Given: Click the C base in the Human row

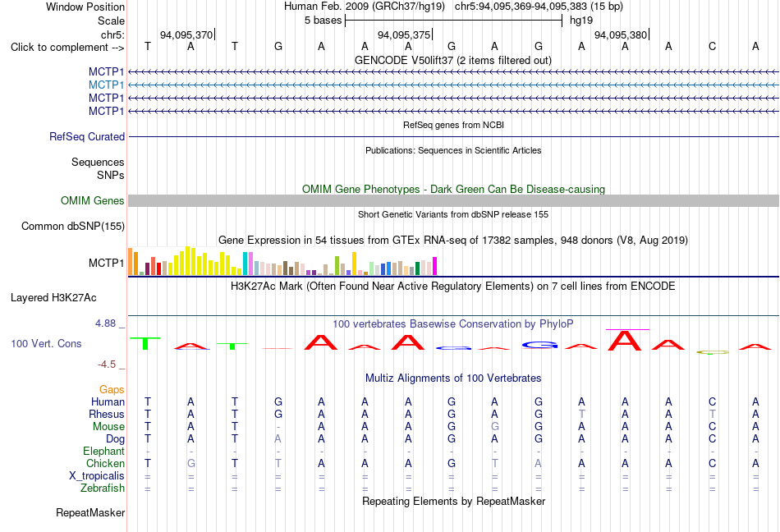Looking at the screenshot, I should pos(713,401).
